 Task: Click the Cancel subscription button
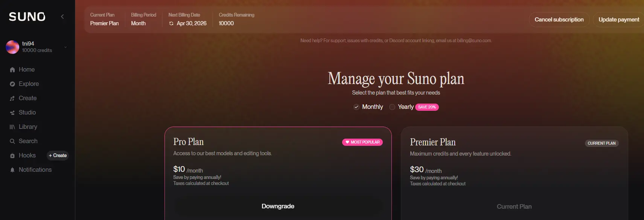559,20
